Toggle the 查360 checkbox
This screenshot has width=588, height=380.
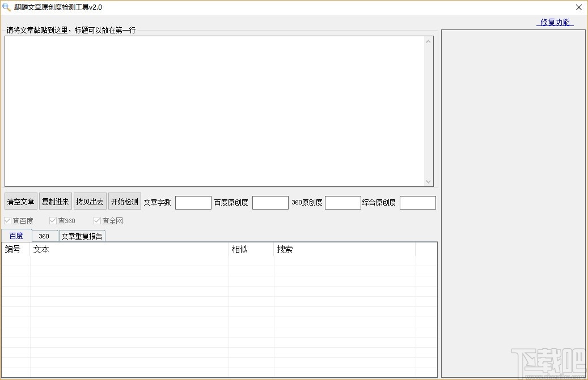53,220
